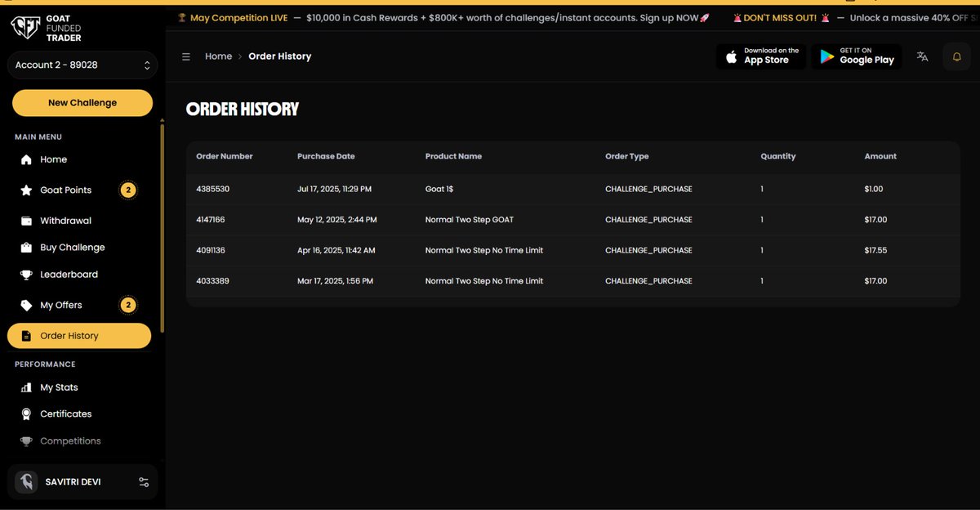Screen dimensions: 980x510
Task: Click the Order History document icon
Action: [x=26, y=336]
